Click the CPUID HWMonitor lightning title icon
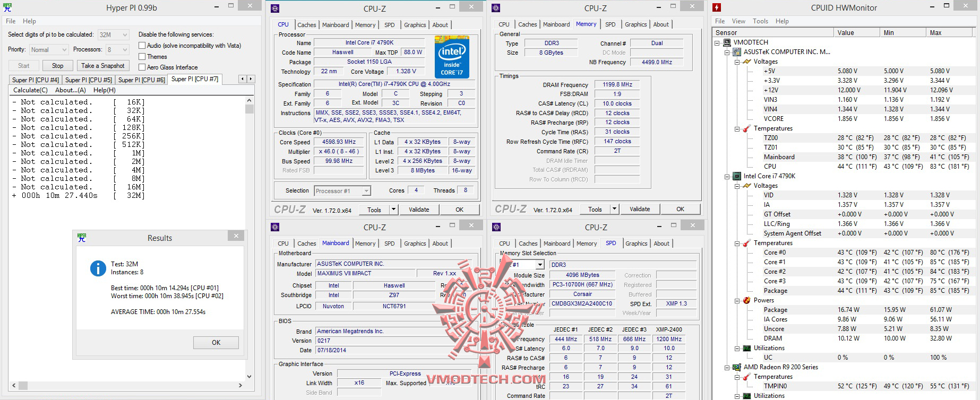 717,7
